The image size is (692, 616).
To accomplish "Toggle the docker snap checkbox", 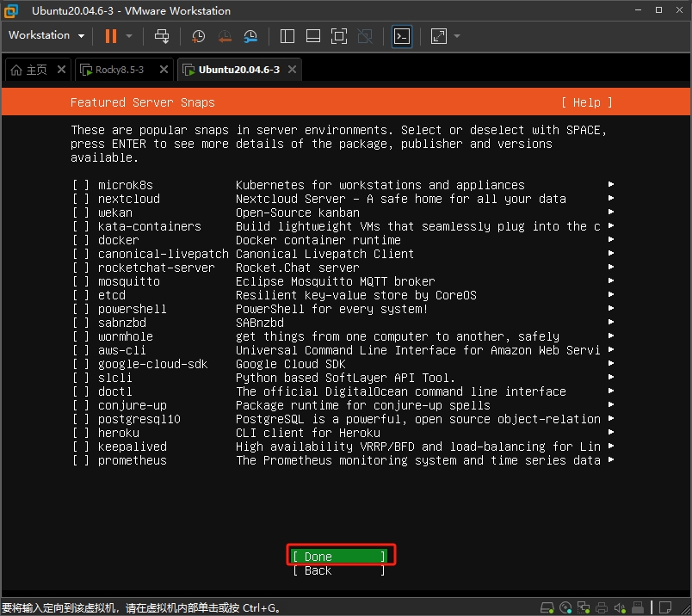I will [x=81, y=240].
